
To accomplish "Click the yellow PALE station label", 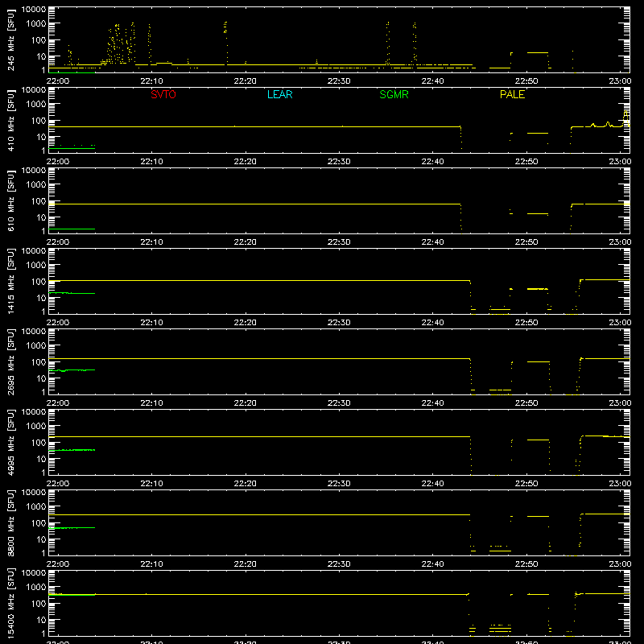I will pos(512,94).
